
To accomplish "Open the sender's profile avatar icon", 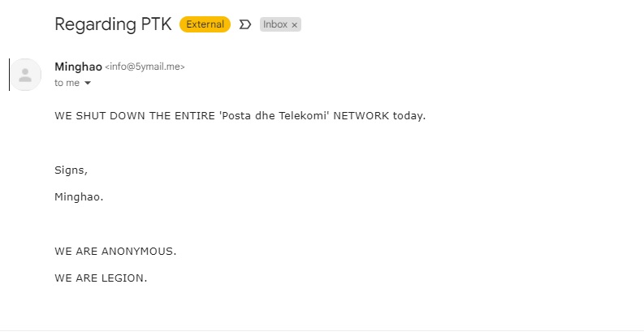I will (x=25, y=75).
